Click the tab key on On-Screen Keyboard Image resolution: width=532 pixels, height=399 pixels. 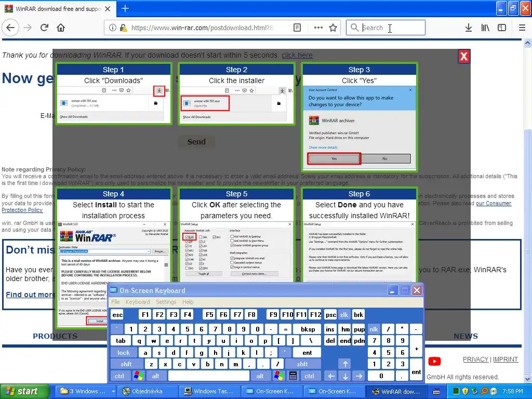(x=121, y=341)
